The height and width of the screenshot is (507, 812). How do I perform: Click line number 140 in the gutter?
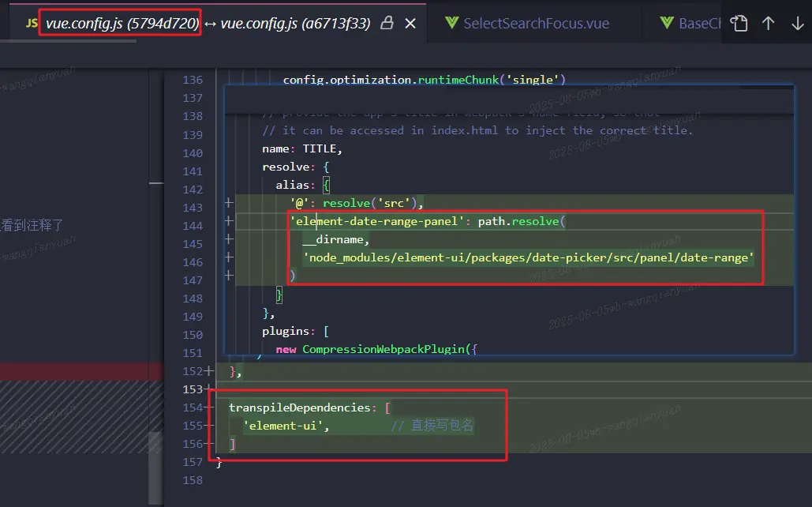tap(193, 153)
